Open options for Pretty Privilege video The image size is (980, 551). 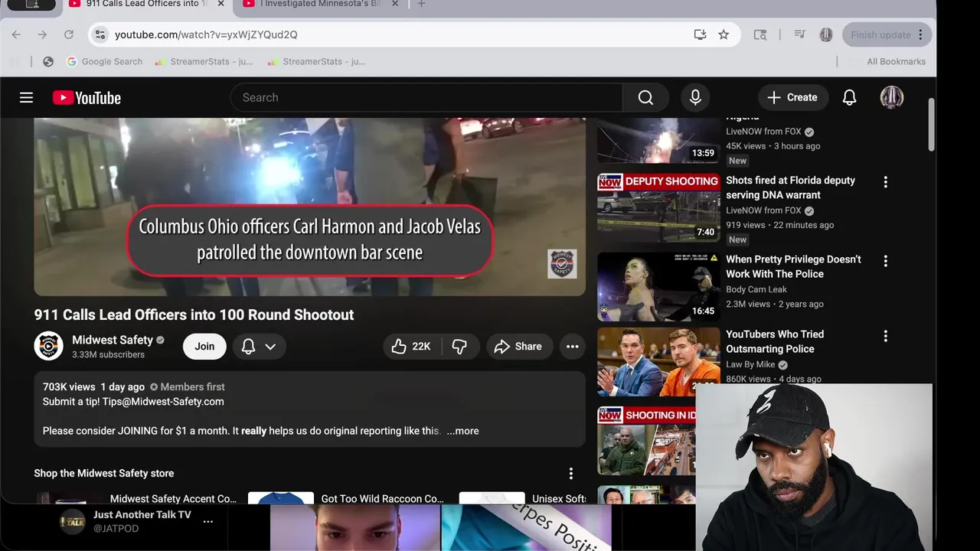coord(886,261)
